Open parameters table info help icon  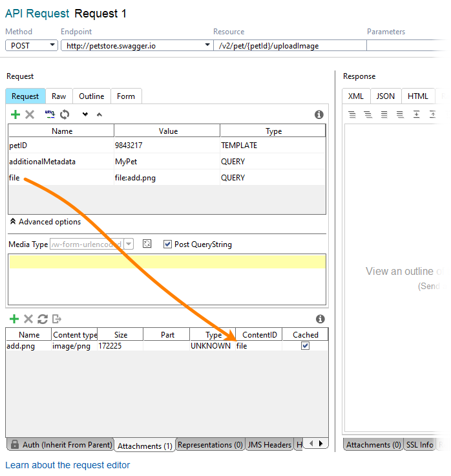(319, 114)
